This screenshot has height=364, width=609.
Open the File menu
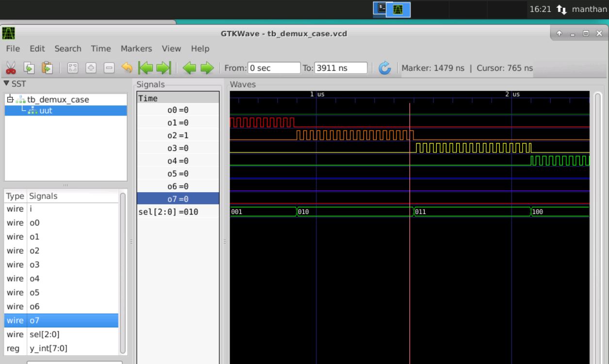pos(13,49)
